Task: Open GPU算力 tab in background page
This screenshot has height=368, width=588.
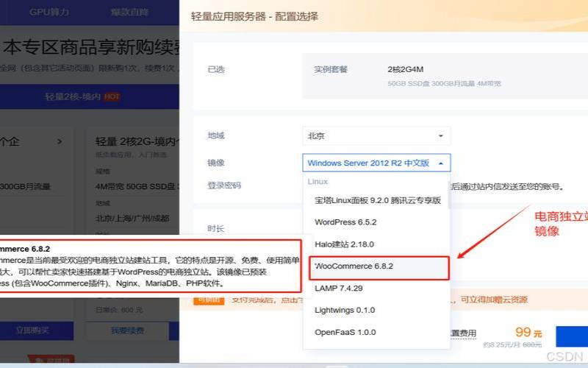Action: click(49, 13)
